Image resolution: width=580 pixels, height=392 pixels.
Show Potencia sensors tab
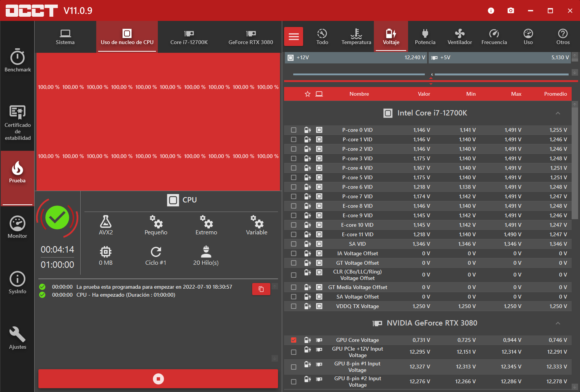pyautogui.click(x=425, y=36)
